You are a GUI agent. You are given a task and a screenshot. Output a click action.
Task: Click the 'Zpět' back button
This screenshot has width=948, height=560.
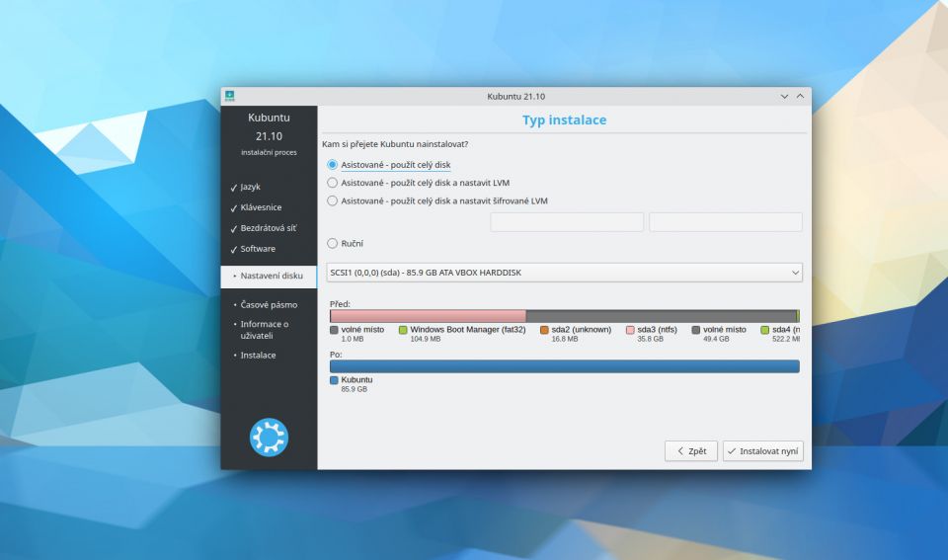pos(691,451)
